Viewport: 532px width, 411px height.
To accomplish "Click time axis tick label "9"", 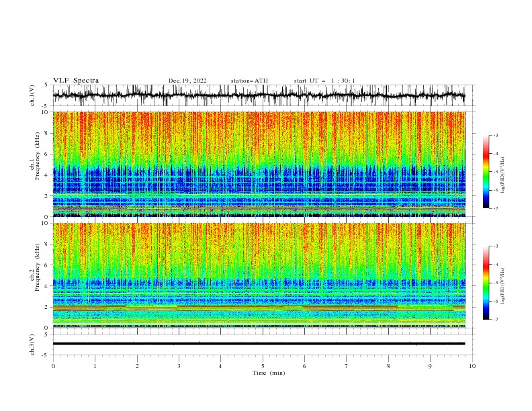I will pyautogui.click(x=430, y=366).
